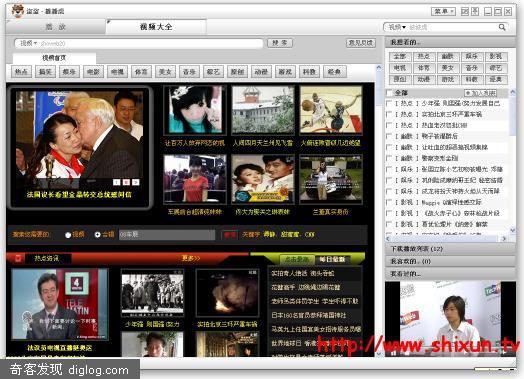Select the 动漫 category in the main toolbar
Viewport: 524px width, 379px height.
pyautogui.click(x=261, y=72)
